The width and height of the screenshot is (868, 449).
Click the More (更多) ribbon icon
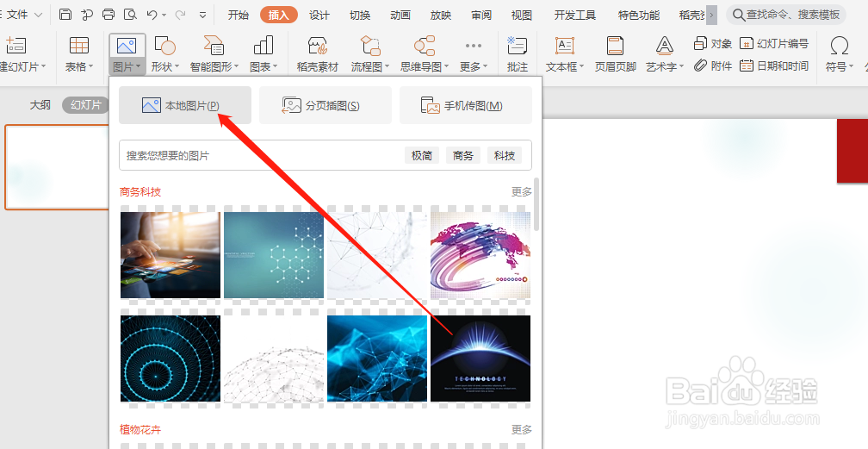(x=474, y=46)
